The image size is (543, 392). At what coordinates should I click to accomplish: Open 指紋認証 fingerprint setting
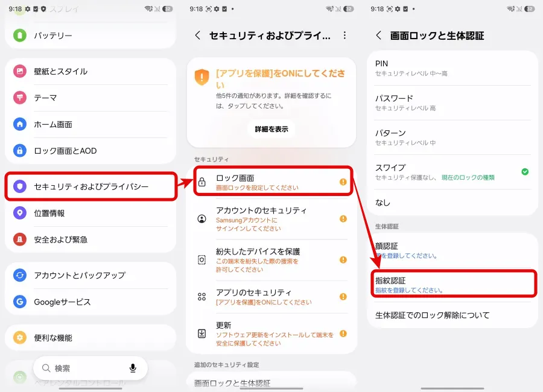coord(454,285)
